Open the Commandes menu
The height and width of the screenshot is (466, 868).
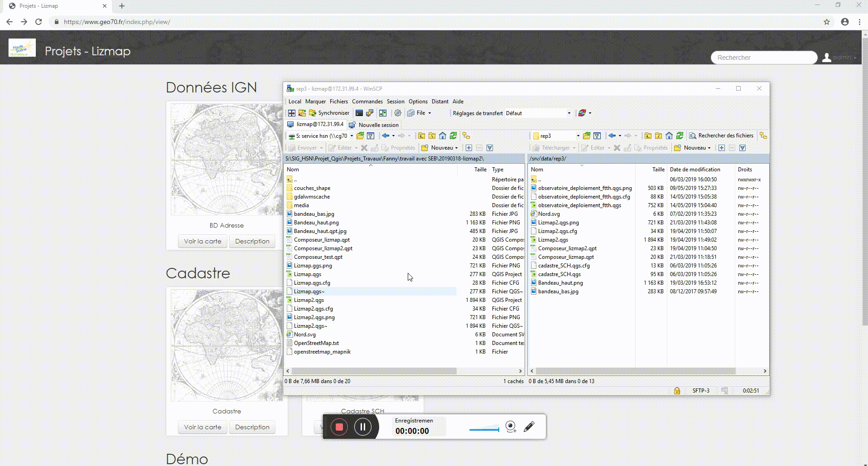pos(367,102)
